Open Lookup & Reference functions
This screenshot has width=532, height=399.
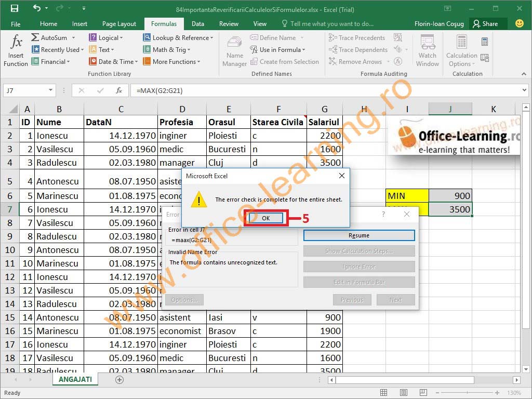click(x=178, y=37)
